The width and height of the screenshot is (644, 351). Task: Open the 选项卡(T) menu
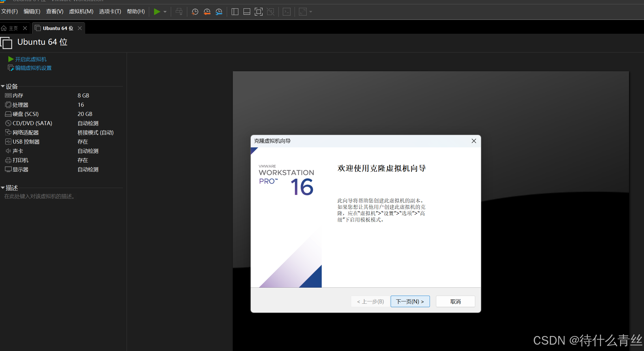coord(110,12)
